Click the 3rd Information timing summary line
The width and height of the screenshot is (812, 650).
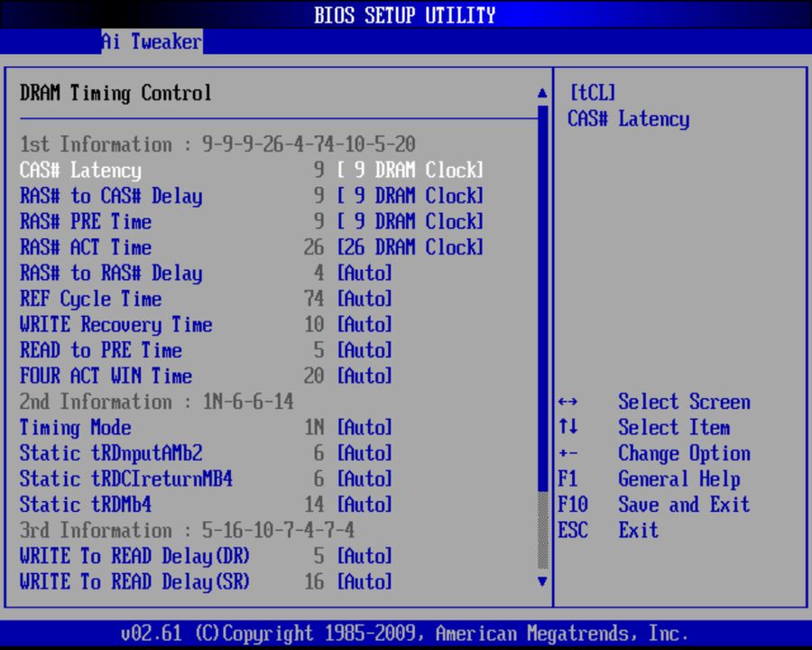[188, 530]
